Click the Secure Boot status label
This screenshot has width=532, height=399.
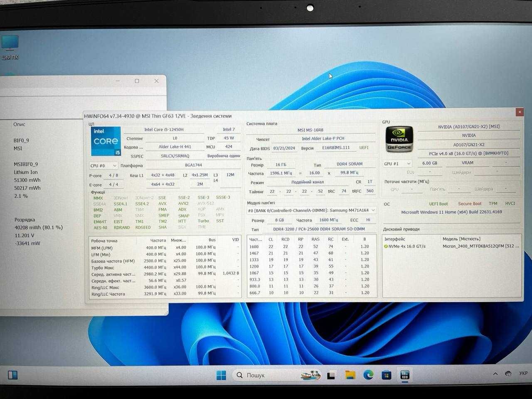pos(470,204)
